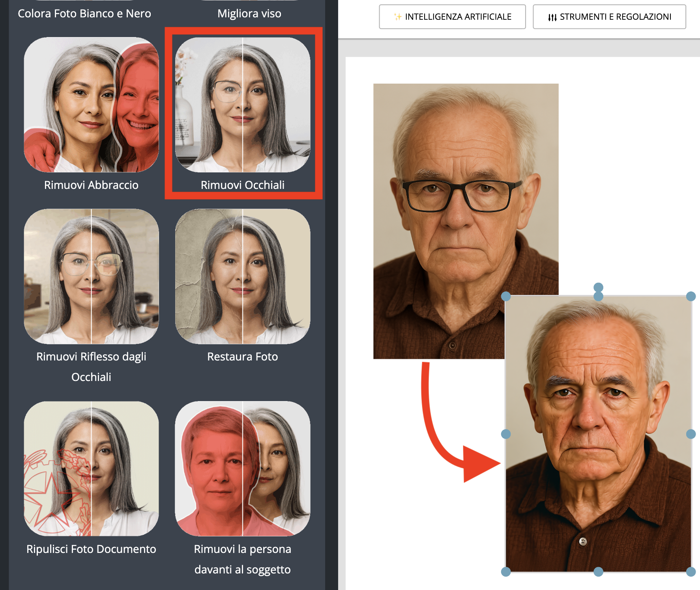Viewport: 700px width, 590px height.
Task: Click the sparkle icon in Intelligenza Artificiale
Action: 398,17
